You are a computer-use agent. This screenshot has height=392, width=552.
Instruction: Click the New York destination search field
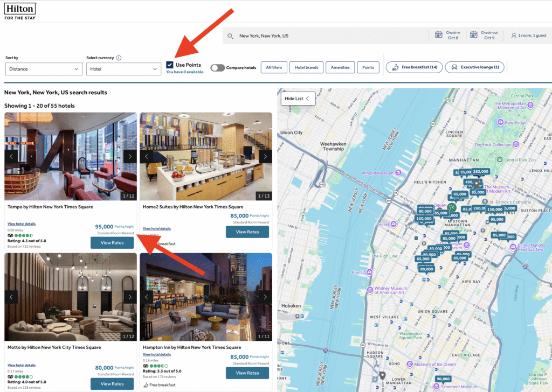(329, 36)
